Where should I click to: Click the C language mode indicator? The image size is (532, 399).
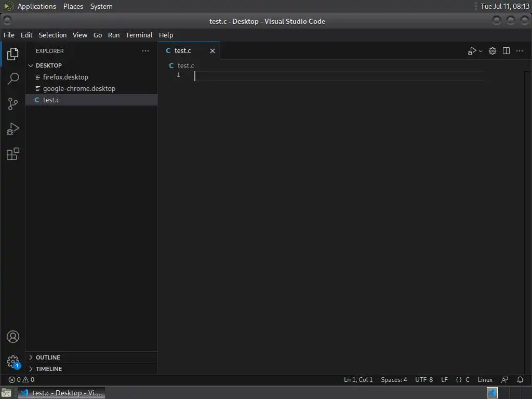(463, 380)
